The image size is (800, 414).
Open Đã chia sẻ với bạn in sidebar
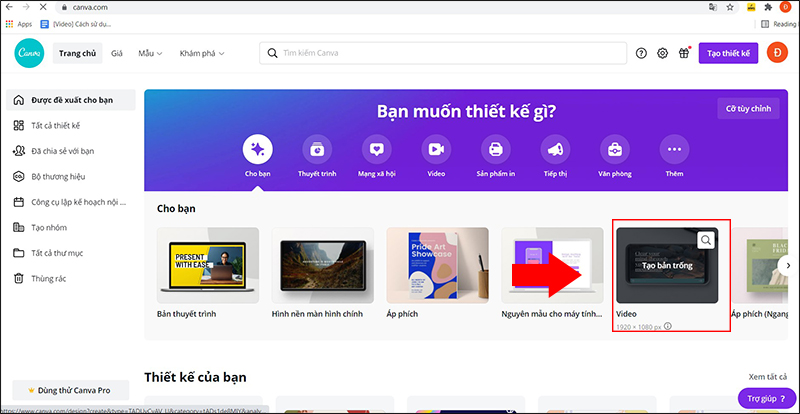click(71, 151)
